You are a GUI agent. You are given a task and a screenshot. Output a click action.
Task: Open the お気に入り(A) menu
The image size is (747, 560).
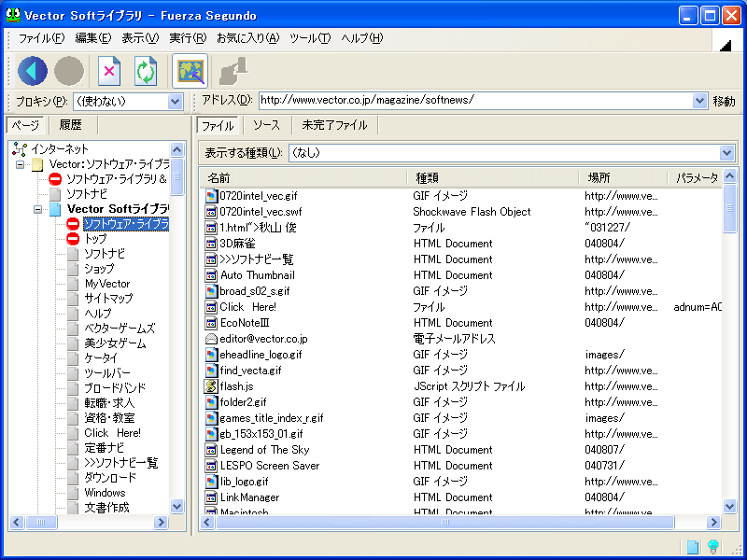[x=247, y=38]
